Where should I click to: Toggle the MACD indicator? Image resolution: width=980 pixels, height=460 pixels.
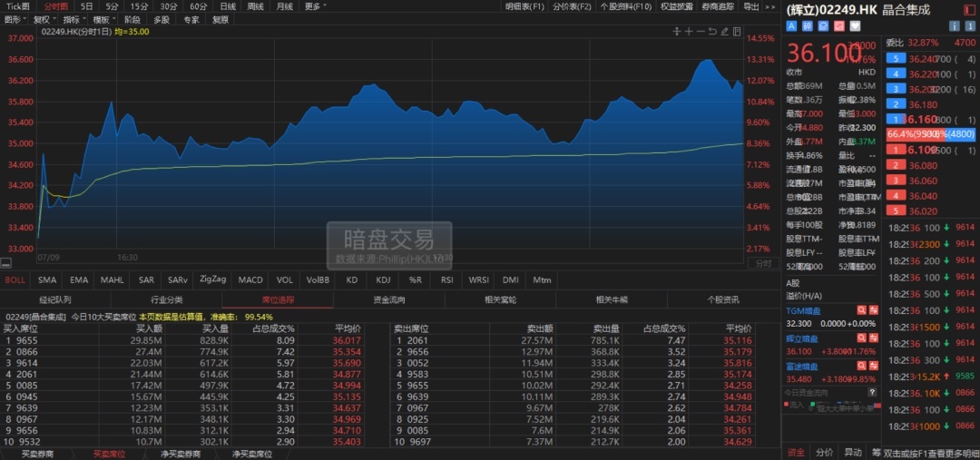tap(250, 280)
